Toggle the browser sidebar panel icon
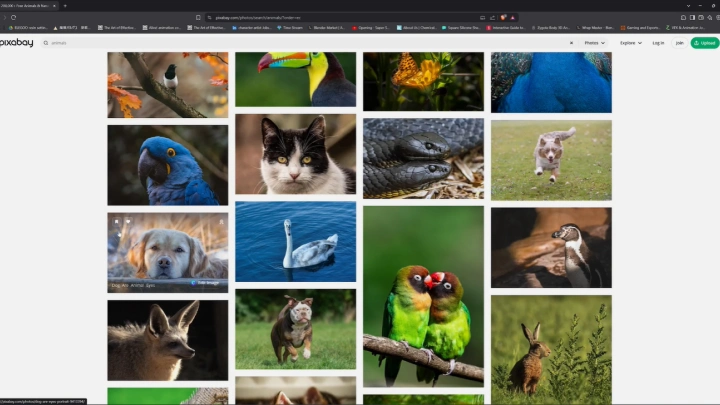720x405 pixels. [692, 17]
